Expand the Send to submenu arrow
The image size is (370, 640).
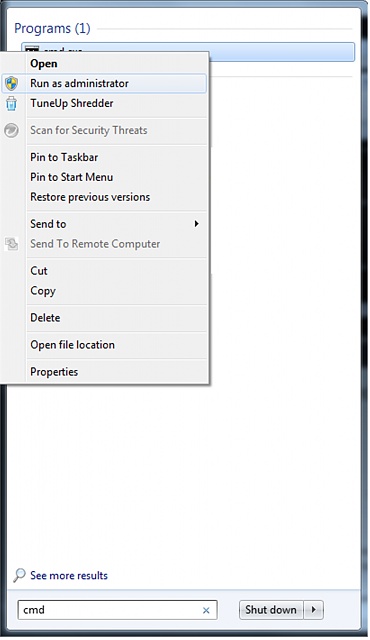[197, 224]
